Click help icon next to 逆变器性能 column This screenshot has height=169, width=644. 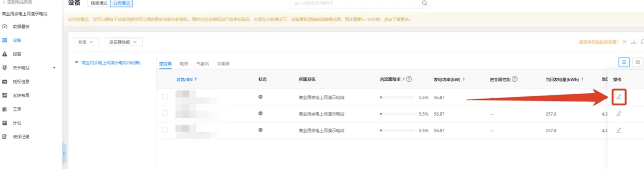tap(515, 79)
